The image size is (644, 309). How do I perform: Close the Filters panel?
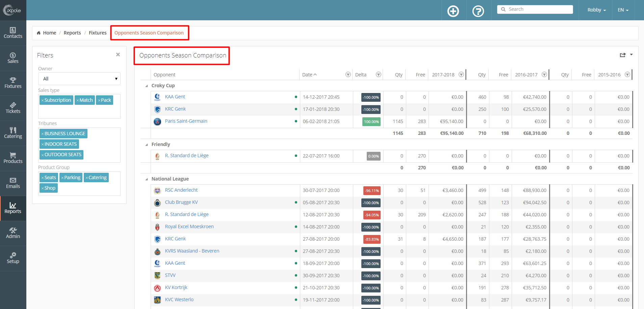118,54
